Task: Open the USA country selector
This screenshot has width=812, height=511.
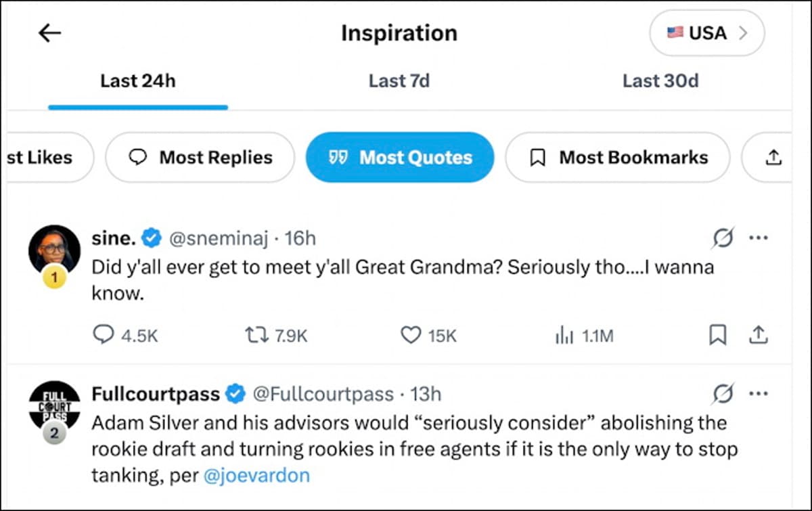Action: (x=706, y=33)
